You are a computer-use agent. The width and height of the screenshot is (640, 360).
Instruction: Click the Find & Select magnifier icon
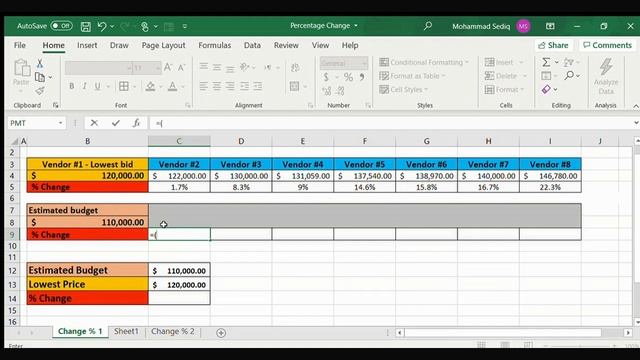pyautogui.click(x=569, y=76)
